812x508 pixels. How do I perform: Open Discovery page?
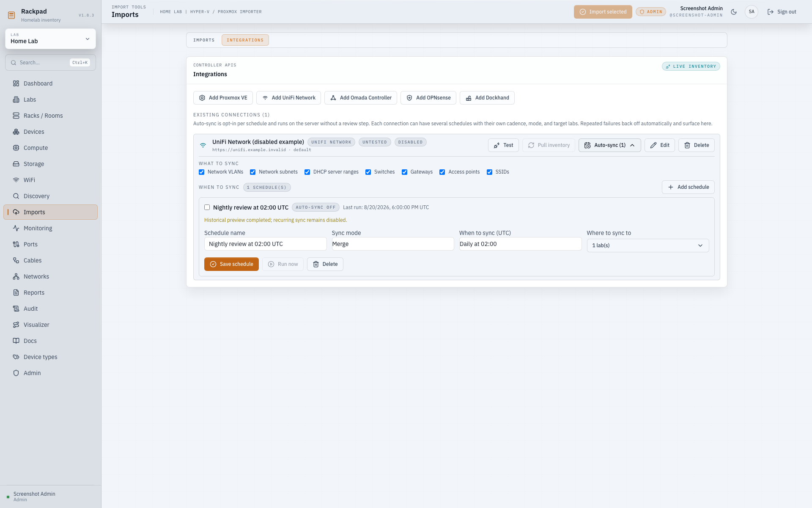[50, 196]
